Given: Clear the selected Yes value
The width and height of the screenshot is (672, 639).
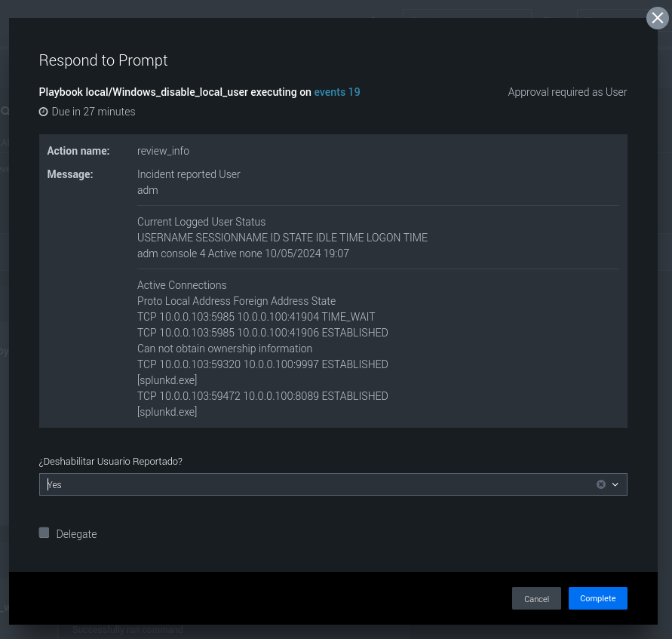Looking at the screenshot, I should click(601, 484).
